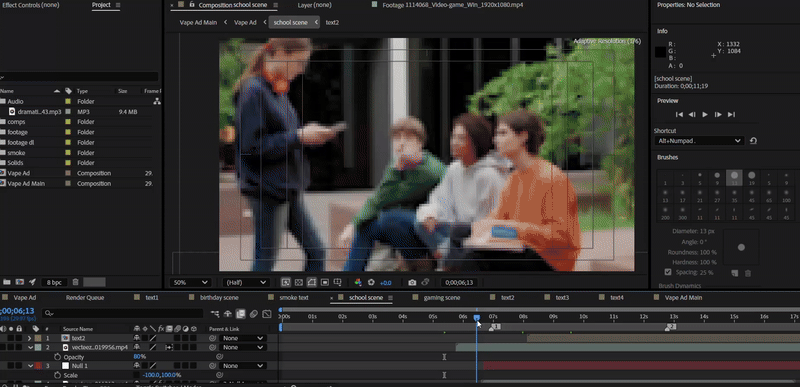Viewport: 800px width, 387px height.
Task: Select the smoke folder in Project panel
Action: pyautogui.click(x=16, y=152)
